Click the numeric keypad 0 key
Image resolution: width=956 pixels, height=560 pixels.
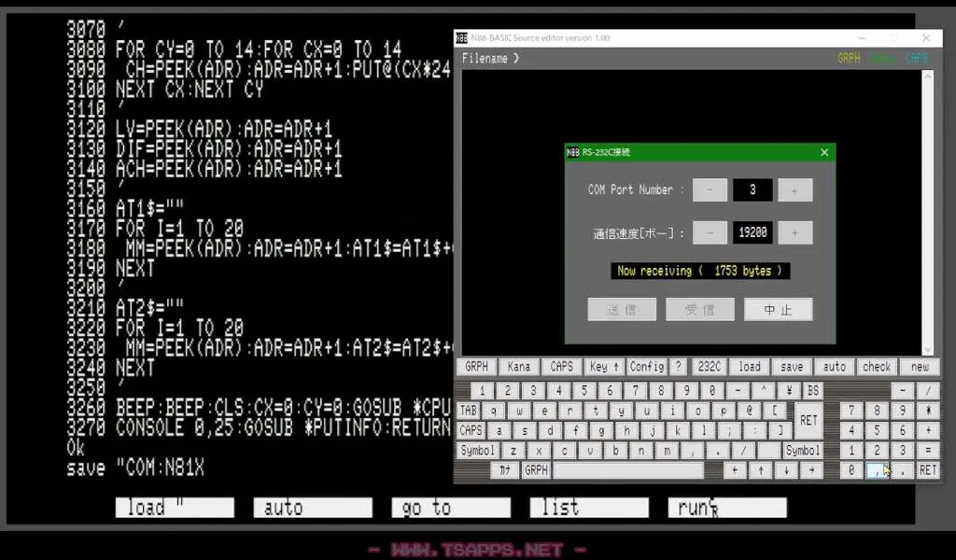851,470
